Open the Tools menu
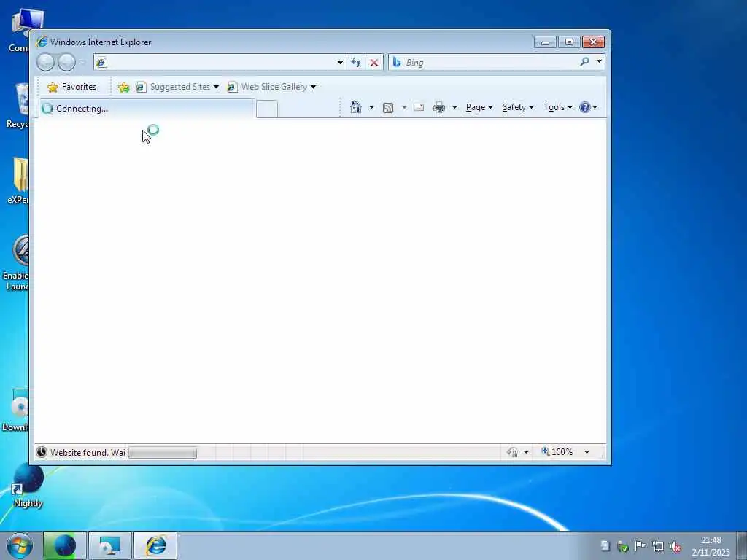This screenshot has width=747, height=560. (x=558, y=108)
